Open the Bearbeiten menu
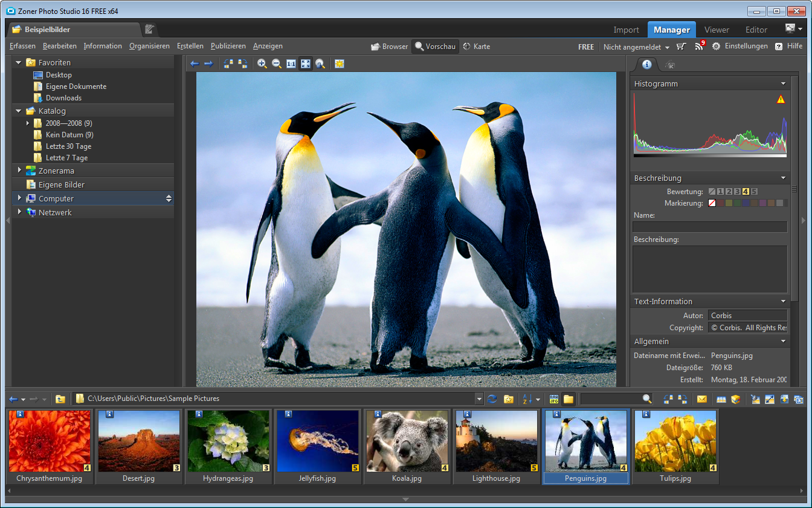 [x=60, y=46]
